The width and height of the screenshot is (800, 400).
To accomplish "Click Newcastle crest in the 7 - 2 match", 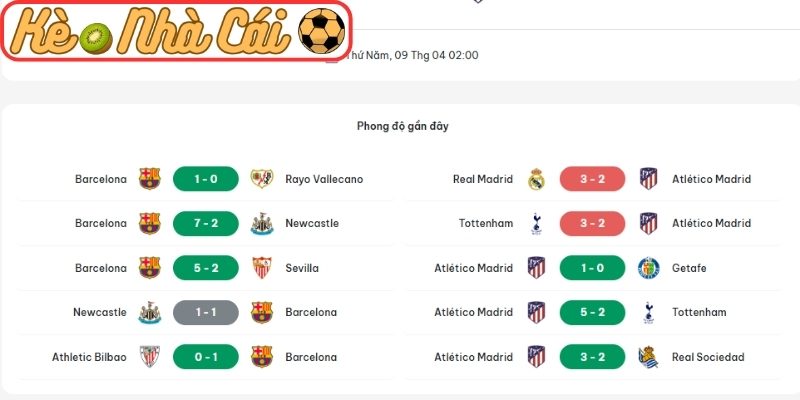I will pyautogui.click(x=261, y=223).
